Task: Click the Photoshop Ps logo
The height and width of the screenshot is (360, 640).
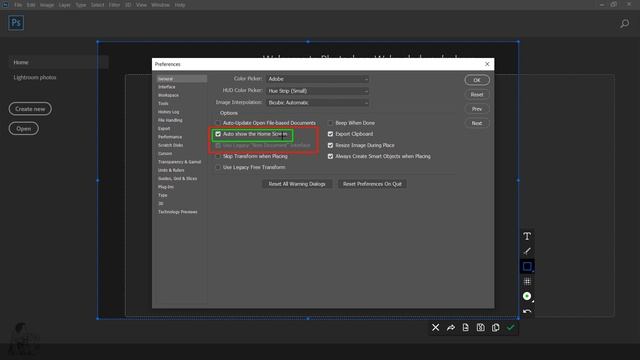Action: 16,23
